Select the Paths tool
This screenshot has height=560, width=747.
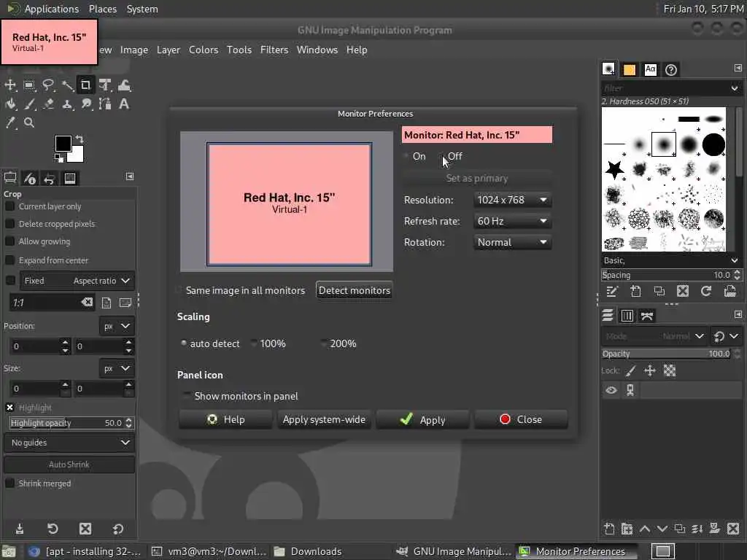105,104
